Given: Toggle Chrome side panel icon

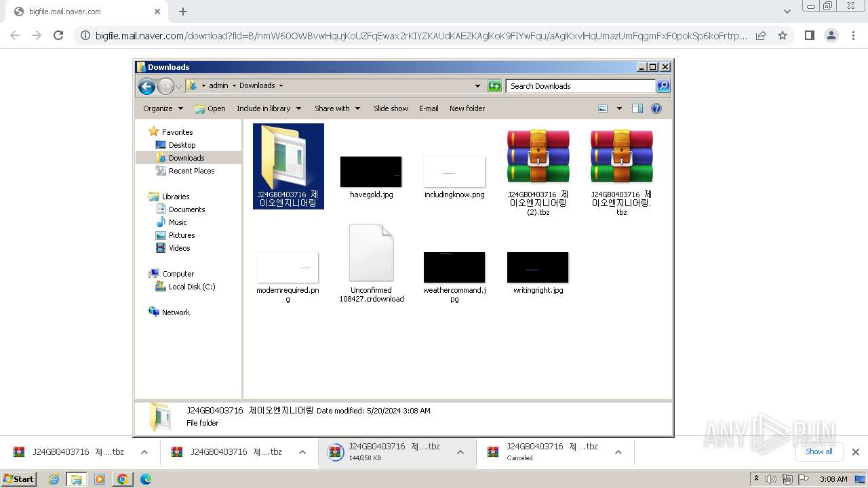Looking at the screenshot, I should click(x=809, y=35).
